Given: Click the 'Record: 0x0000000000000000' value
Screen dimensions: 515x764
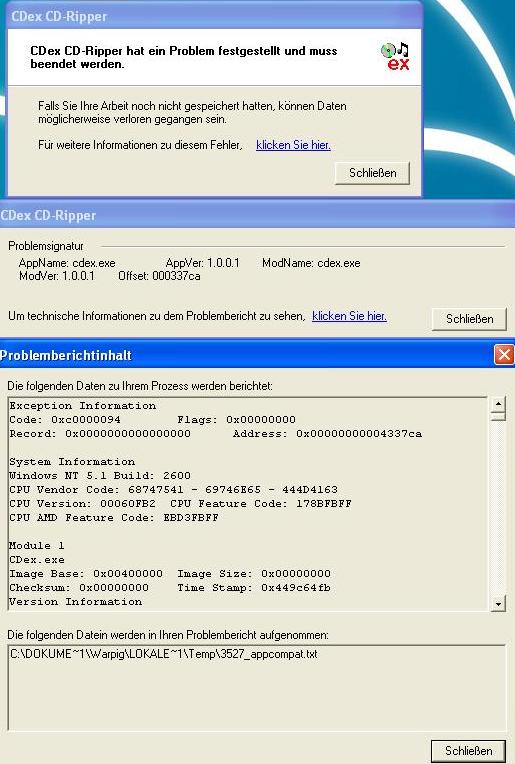Looking at the screenshot, I should pyautogui.click(x=100, y=434).
